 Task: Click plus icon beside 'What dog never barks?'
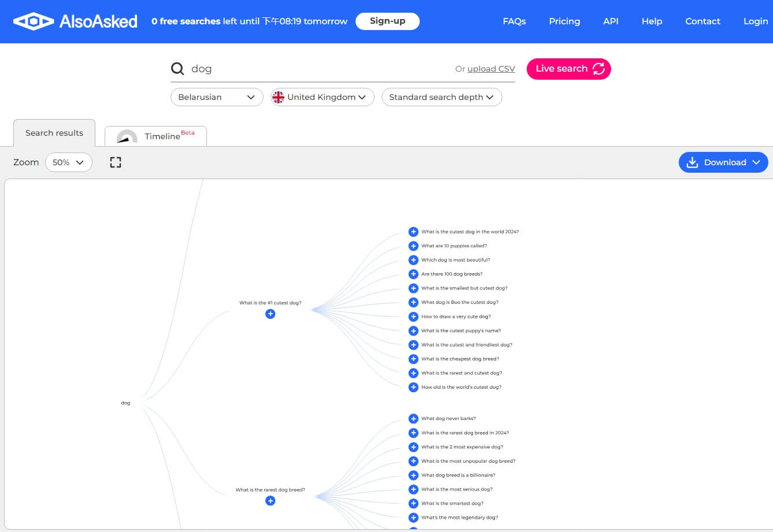pos(413,419)
